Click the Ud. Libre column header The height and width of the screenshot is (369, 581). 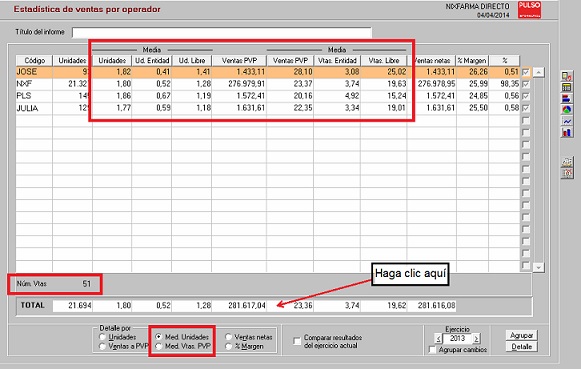[192, 60]
